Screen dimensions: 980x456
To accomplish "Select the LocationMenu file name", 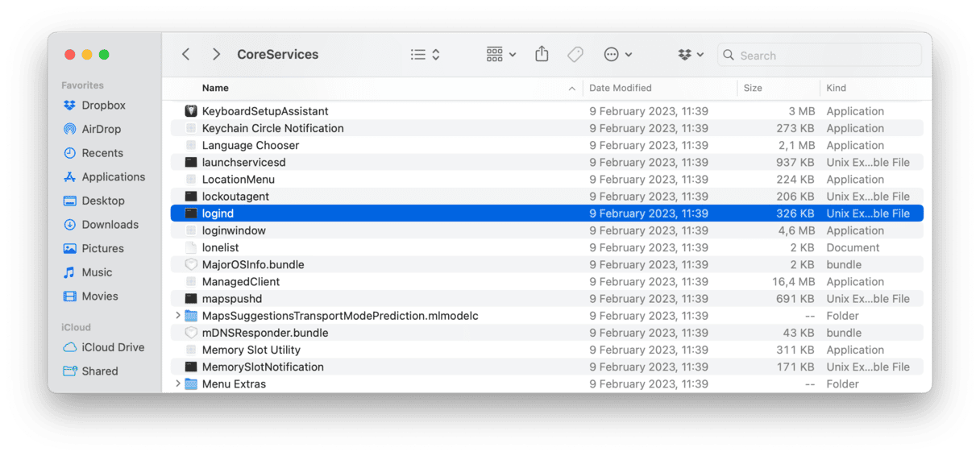I will click(x=239, y=180).
